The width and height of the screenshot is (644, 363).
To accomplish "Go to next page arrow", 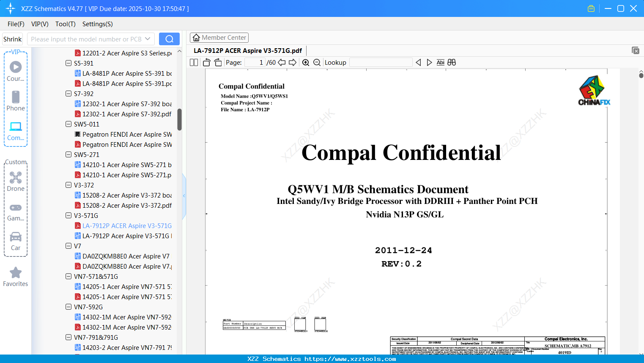I will (293, 63).
